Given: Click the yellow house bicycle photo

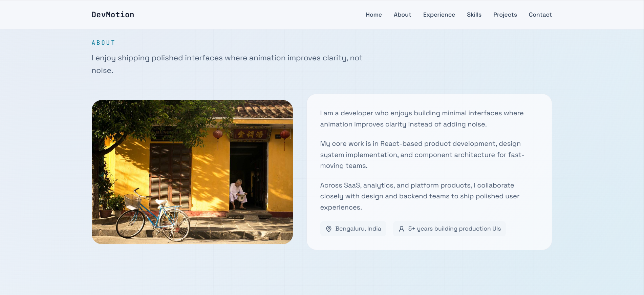Looking at the screenshot, I should click(x=192, y=172).
